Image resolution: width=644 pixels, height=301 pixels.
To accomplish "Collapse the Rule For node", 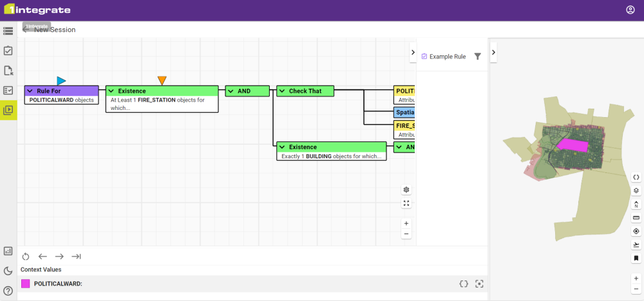I will pos(30,91).
